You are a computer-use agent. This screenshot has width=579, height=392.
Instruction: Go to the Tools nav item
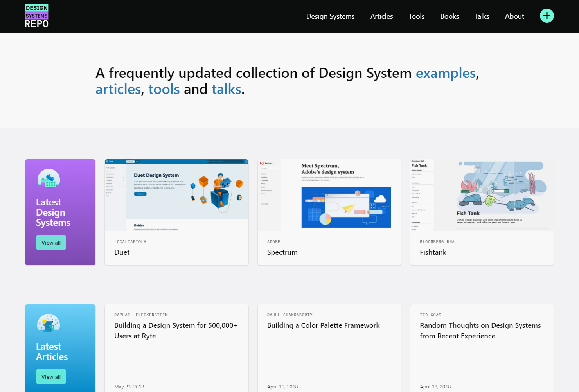416,16
